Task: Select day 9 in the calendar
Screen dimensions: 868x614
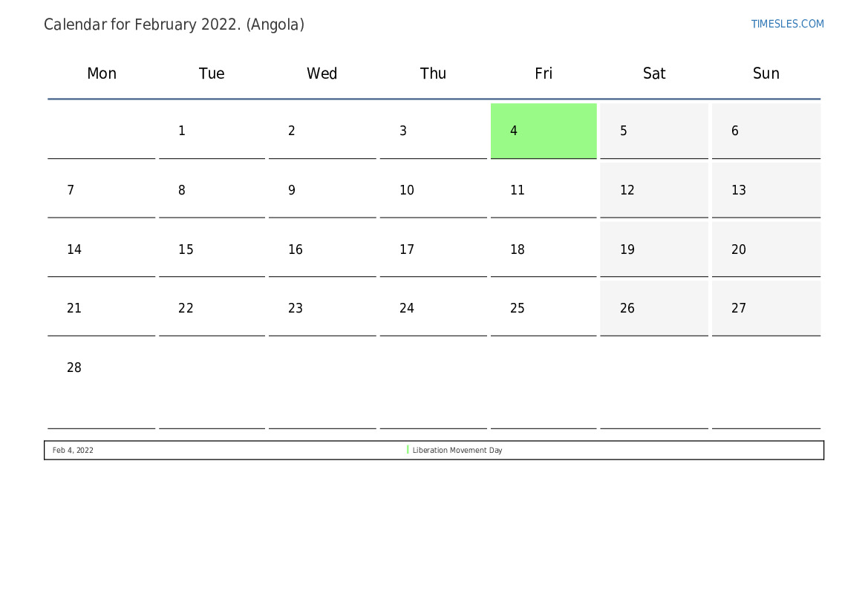Action: tap(322, 190)
